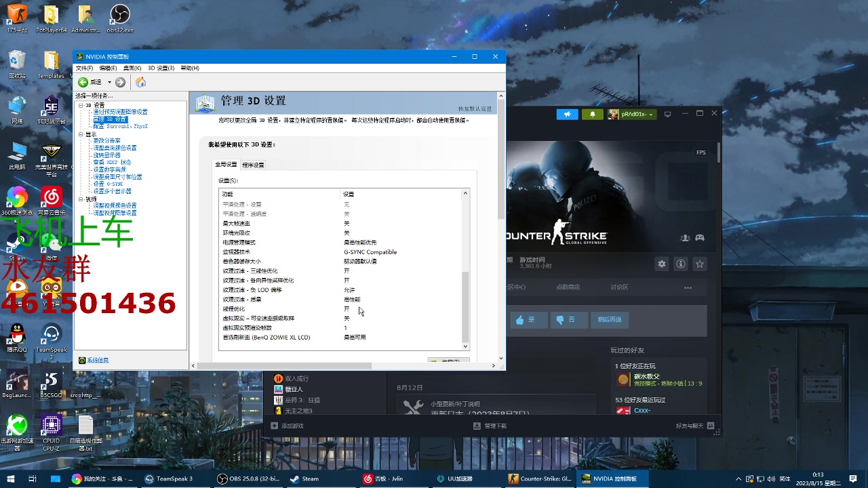This screenshot has height=488, width=868.
Task: Click the settings list scroll-down arrow
Action: (465, 346)
